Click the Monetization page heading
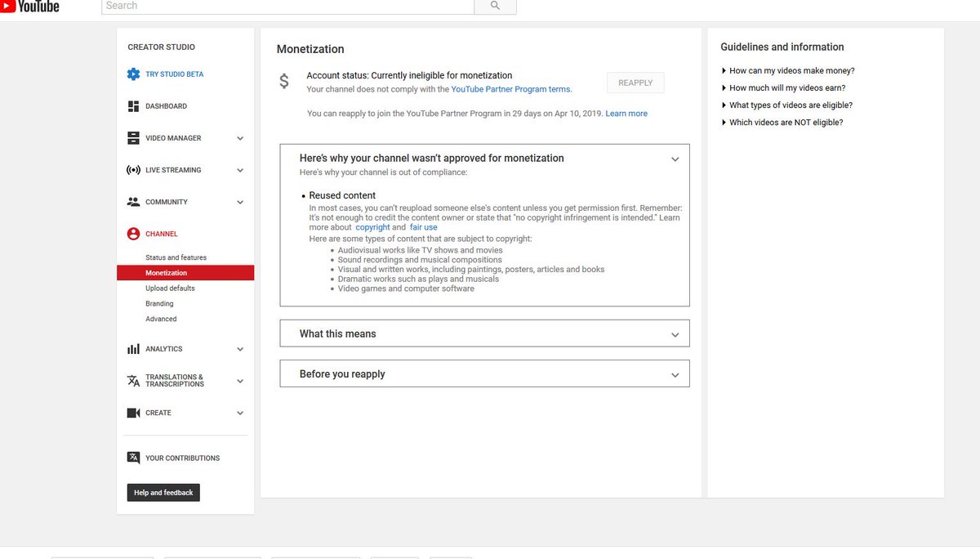Image resolution: width=980 pixels, height=559 pixels. (310, 49)
